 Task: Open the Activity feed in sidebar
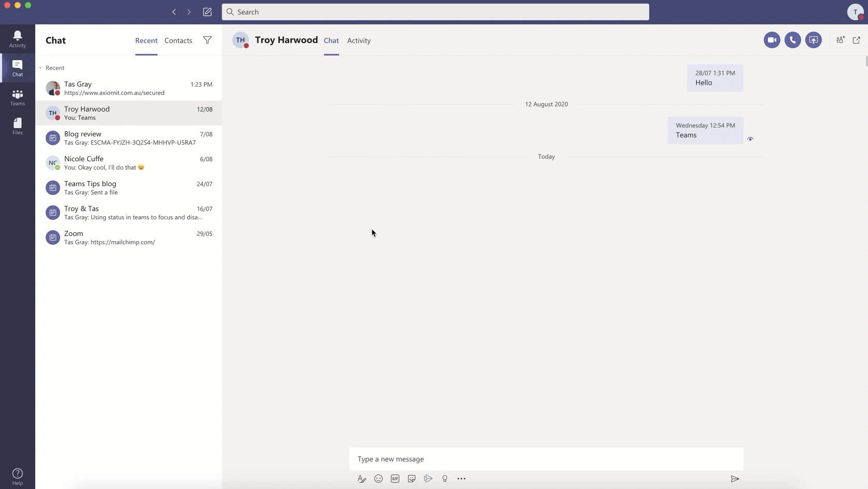pos(18,39)
